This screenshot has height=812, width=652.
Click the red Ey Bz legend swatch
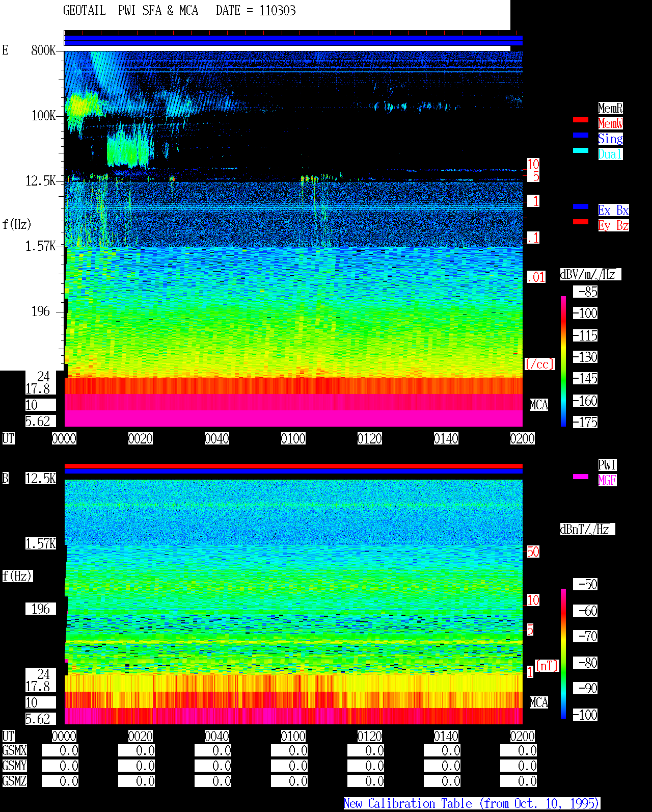[x=581, y=222]
